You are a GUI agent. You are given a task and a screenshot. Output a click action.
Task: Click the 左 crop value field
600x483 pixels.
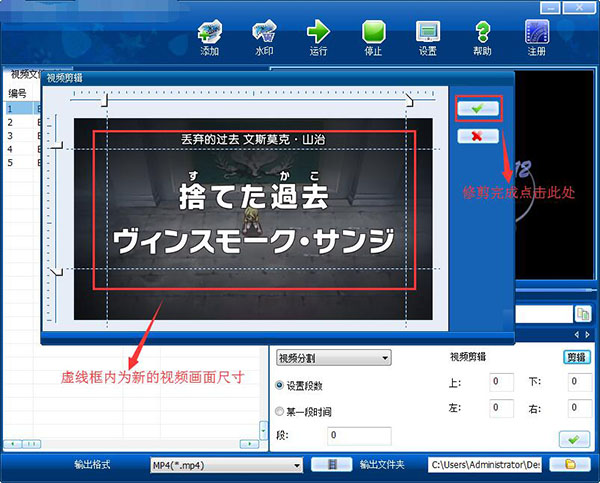coord(501,408)
